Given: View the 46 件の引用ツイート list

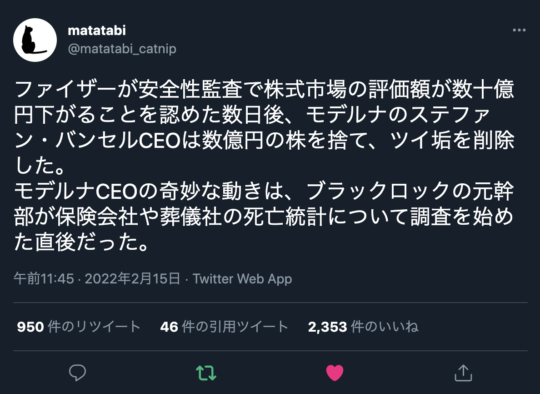Looking at the screenshot, I should (224, 326).
